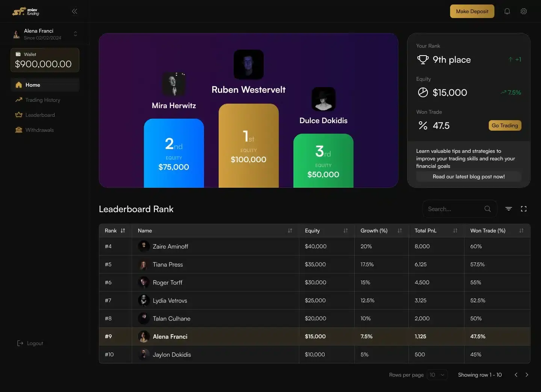The height and width of the screenshot is (392, 541).
Task: Select the Leaderboard crown icon
Action: tap(18, 115)
